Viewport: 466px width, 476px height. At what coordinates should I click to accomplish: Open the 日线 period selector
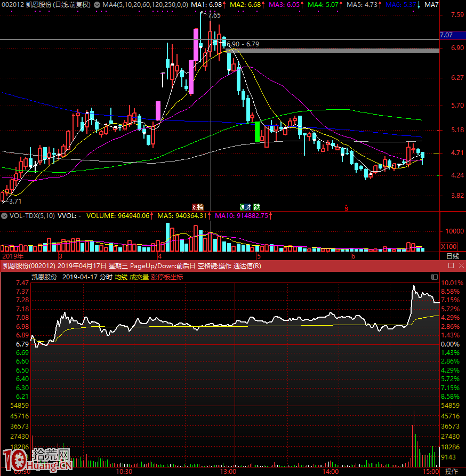point(452,256)
